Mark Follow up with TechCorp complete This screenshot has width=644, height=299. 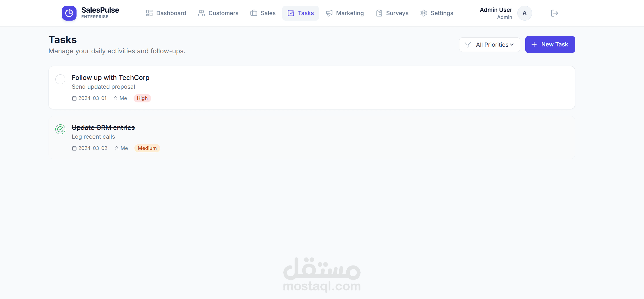(x=60, y=79)
